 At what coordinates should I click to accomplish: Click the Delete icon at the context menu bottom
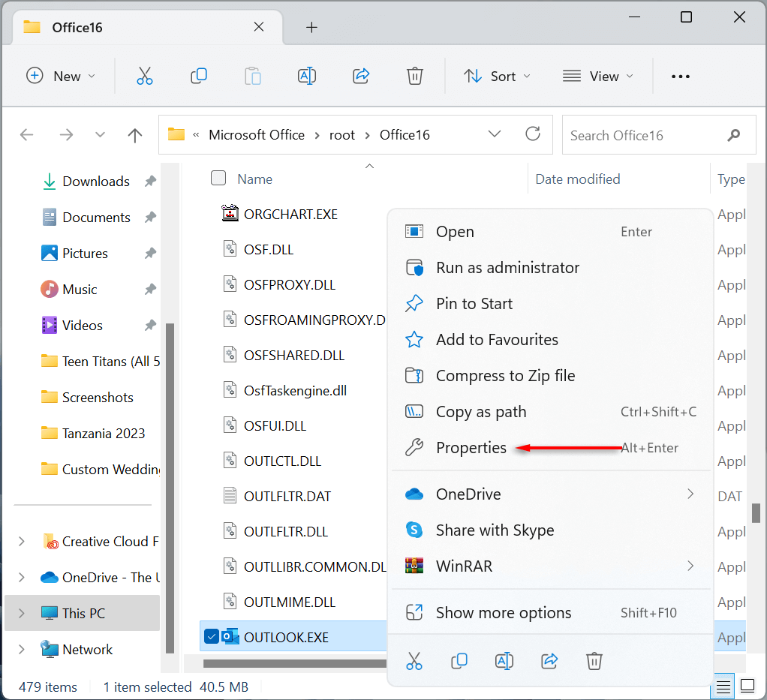(594, 660)
